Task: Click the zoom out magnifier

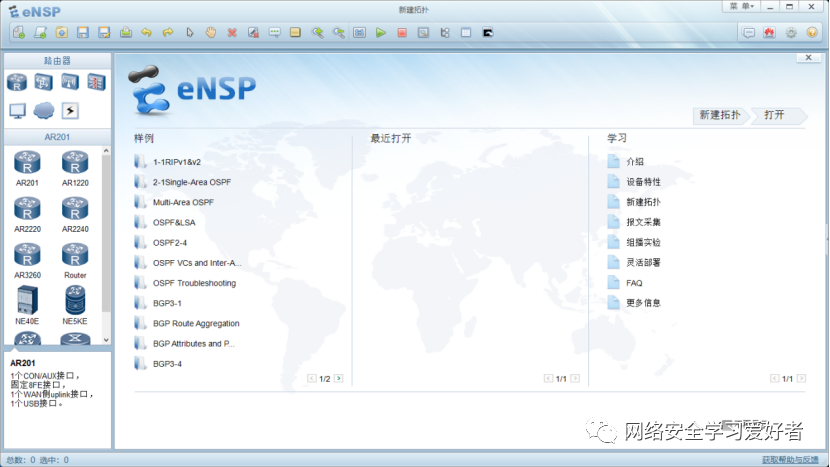Action: pos(338,33)
